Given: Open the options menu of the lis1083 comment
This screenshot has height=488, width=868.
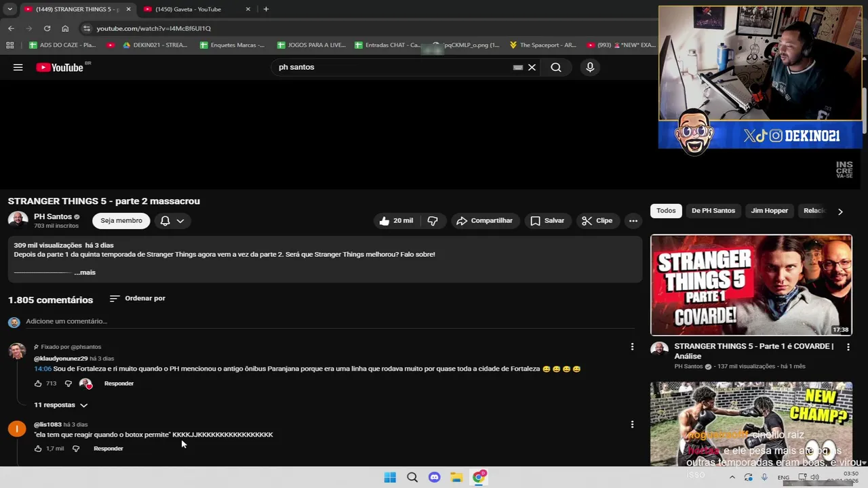Looking at the screenshot, I should [x=632, y=424].
